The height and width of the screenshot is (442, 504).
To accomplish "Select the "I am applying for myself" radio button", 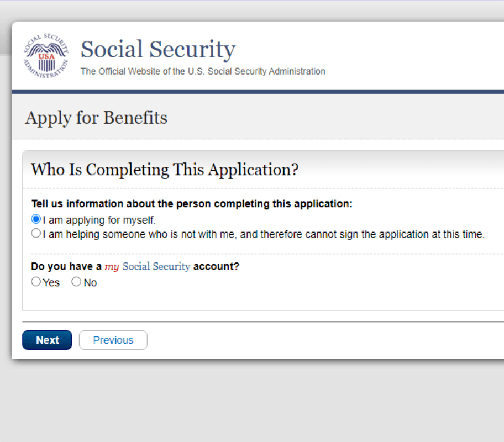I will coord(36,219).
